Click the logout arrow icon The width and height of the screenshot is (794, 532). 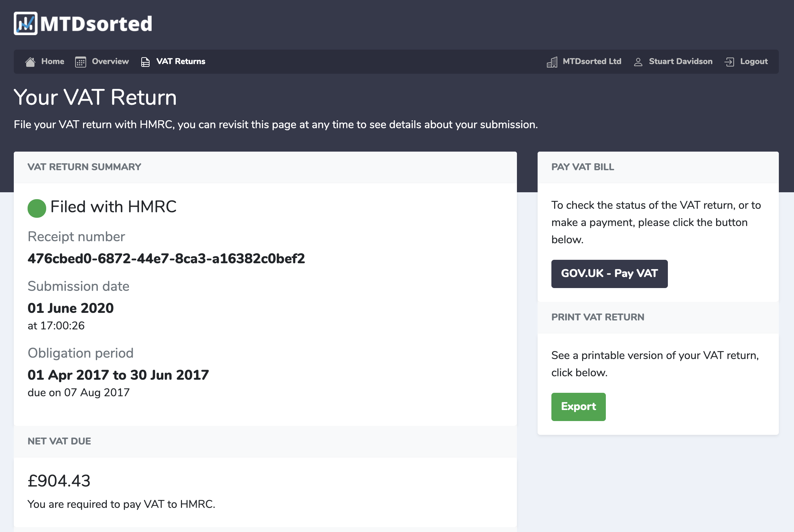729,62
